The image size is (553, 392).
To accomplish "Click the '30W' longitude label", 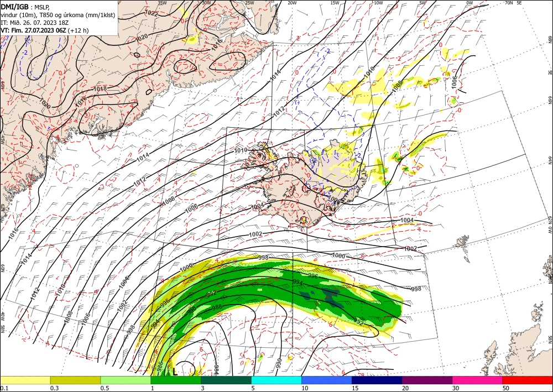I will (207, 2).
